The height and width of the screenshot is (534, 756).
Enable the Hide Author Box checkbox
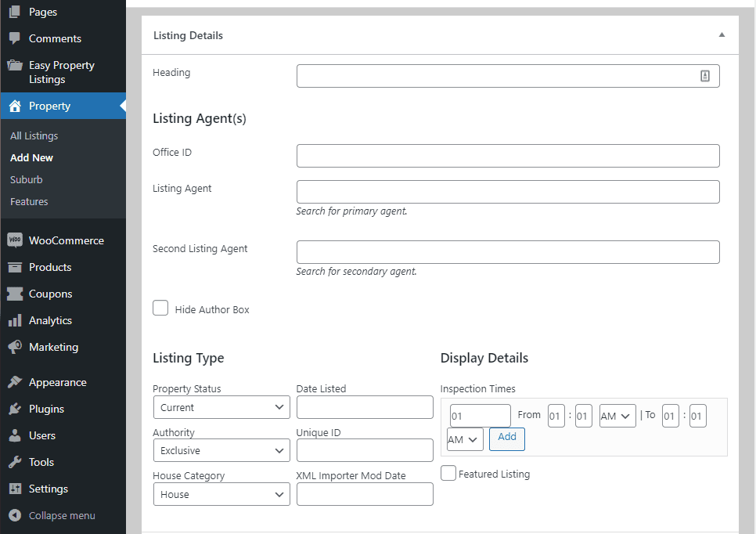point(160,308)
